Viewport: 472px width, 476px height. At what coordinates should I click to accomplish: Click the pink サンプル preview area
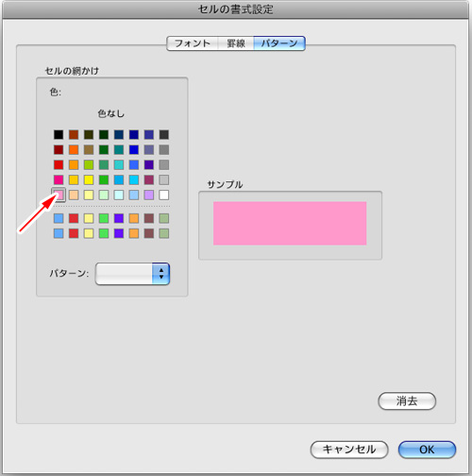(290, 223)
